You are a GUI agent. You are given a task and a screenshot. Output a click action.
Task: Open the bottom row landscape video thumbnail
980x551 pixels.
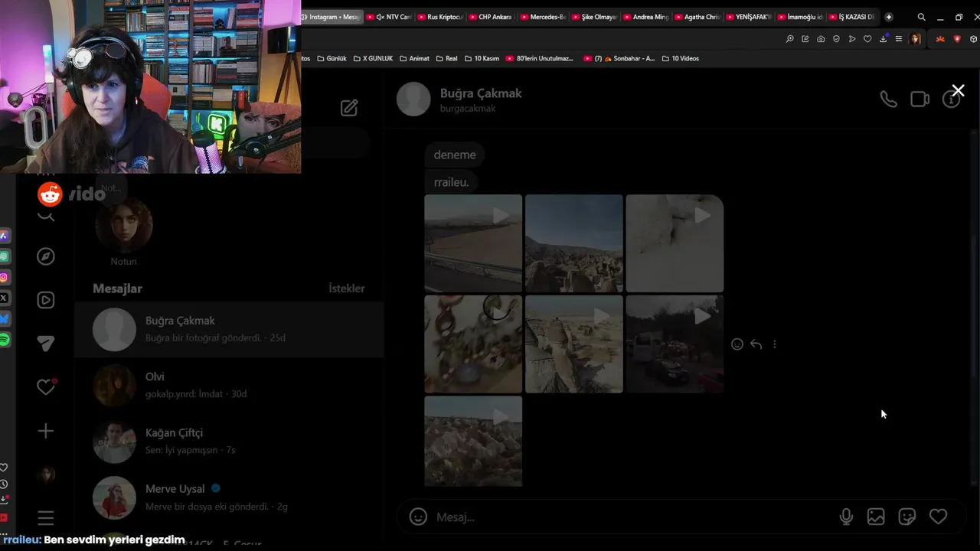tap(473, 441)
